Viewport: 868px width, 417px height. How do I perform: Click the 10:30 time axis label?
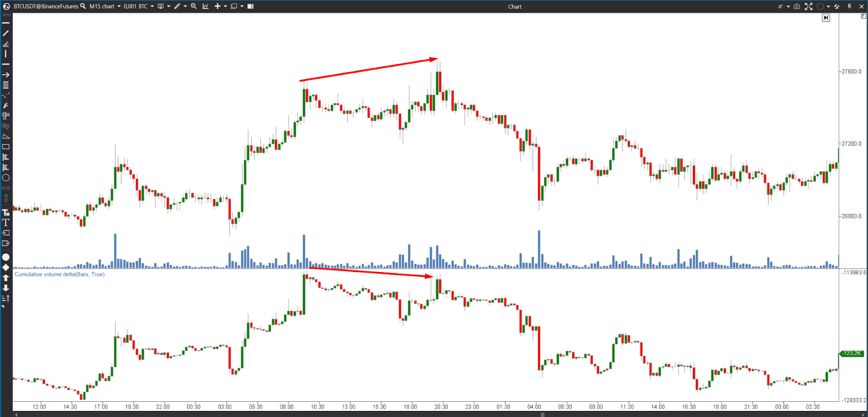(x=317, y=407)
